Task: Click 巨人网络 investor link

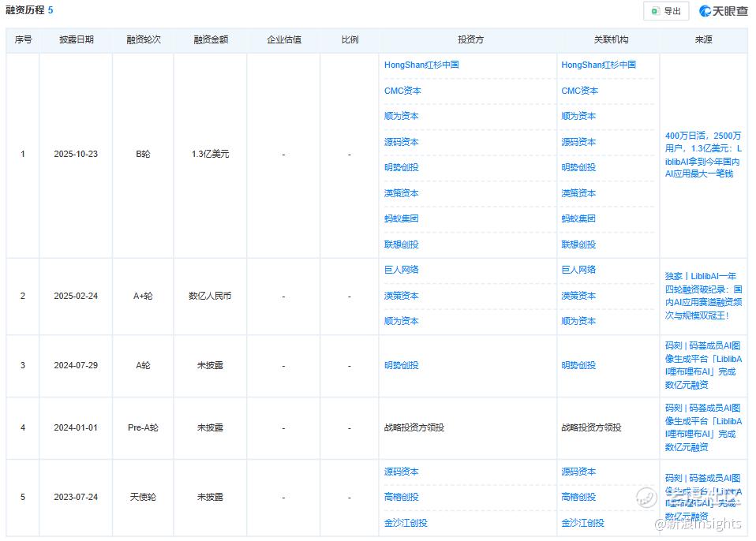Action: click(401, 270)
